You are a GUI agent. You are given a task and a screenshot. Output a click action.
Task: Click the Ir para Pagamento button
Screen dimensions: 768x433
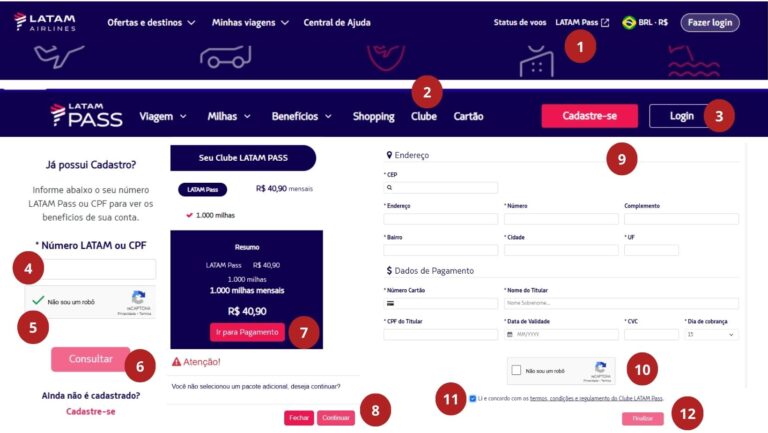(247, 332)
